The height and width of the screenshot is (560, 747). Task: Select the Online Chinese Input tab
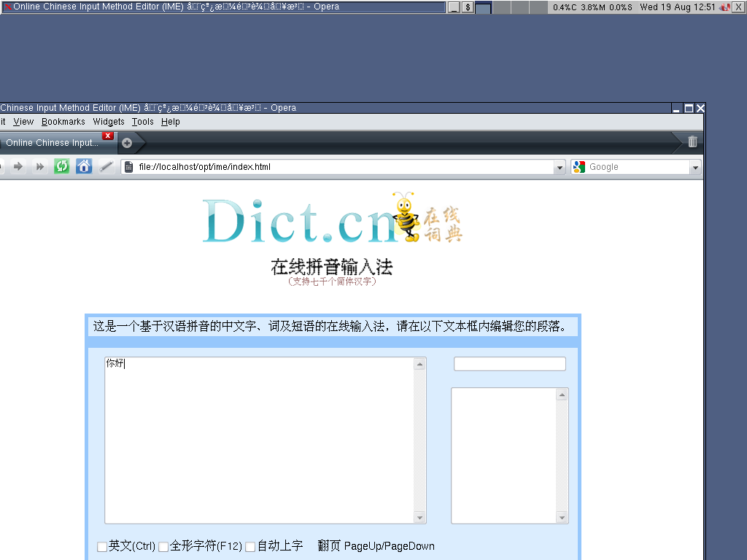coord(53,143)
